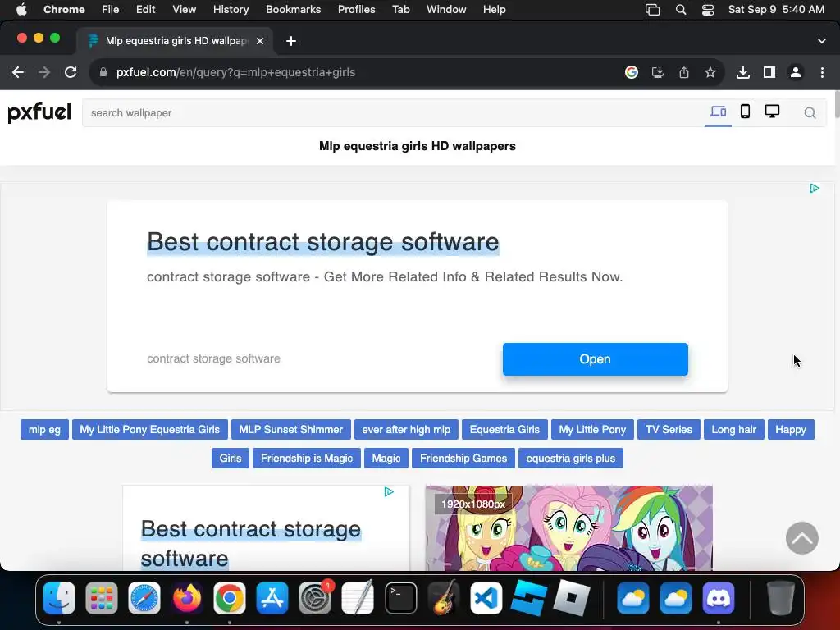Open Chrome downloads icon
The image size is (840, 630).
point(743,72)
